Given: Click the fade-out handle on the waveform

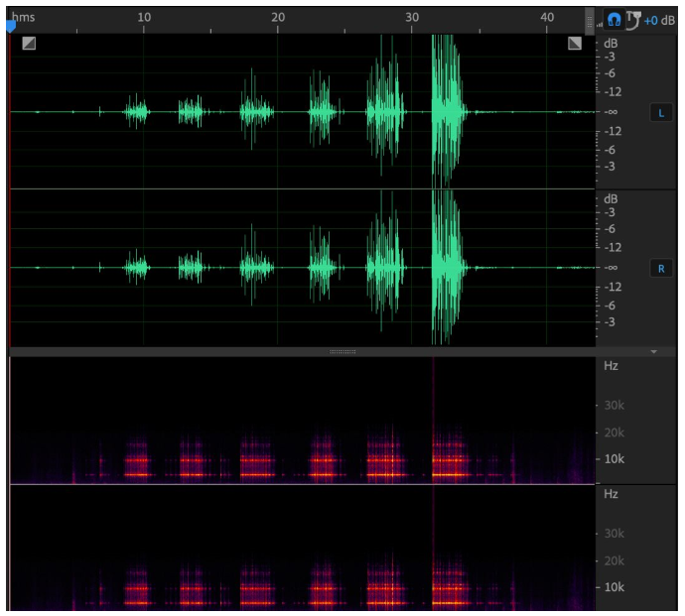Looking at the screenshot, I should 575,43.
